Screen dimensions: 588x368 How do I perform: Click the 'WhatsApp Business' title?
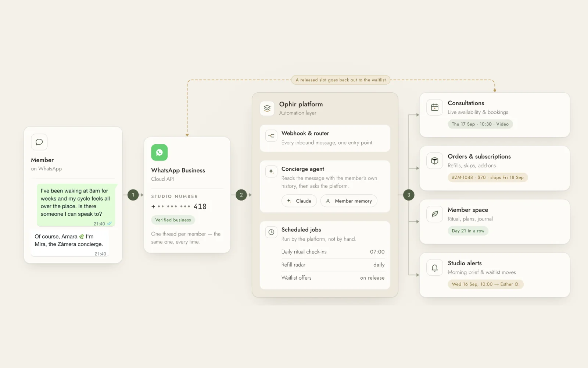[x=178, y=170]
